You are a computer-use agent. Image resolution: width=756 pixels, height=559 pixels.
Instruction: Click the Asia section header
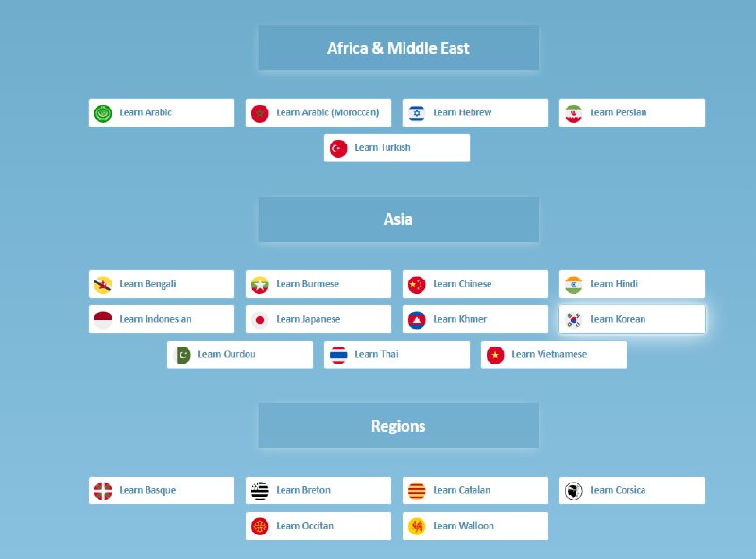398,219
